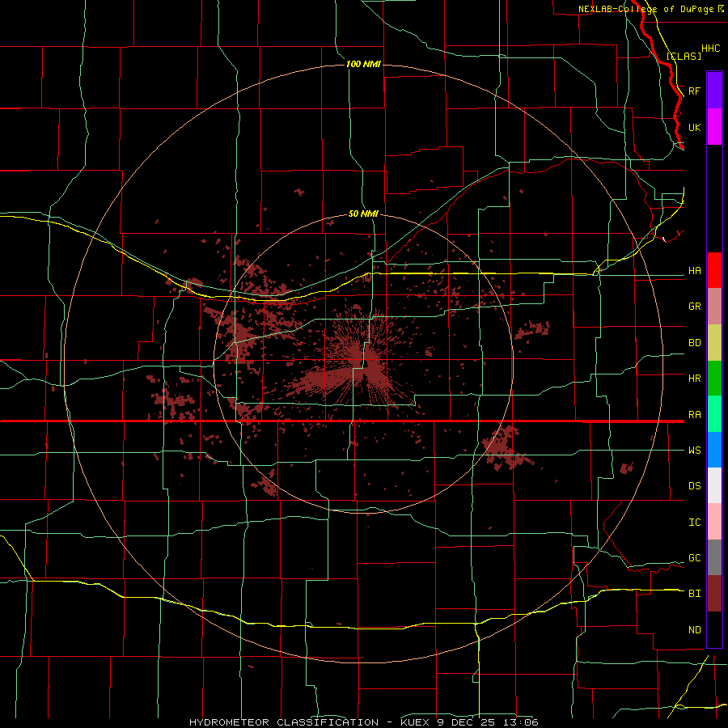Click the RA mint green legend swatch
Viewport: 728px width, 728px height.
714,414
